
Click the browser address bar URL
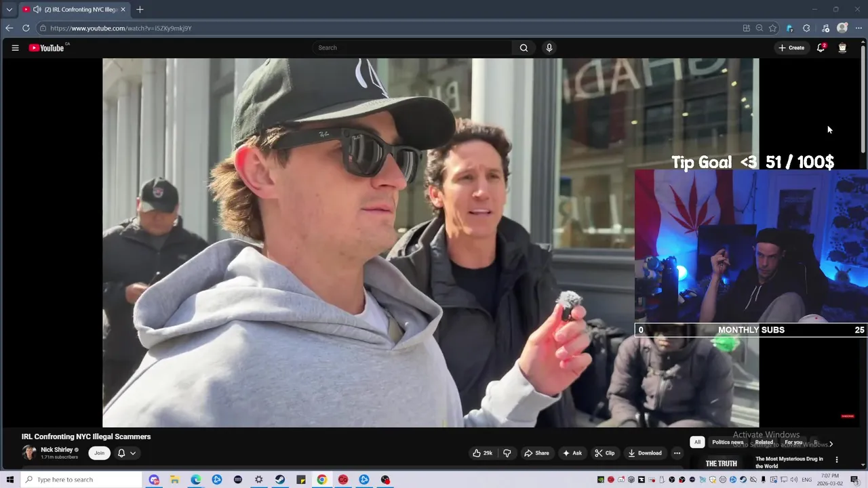click(x=121, y=28)
